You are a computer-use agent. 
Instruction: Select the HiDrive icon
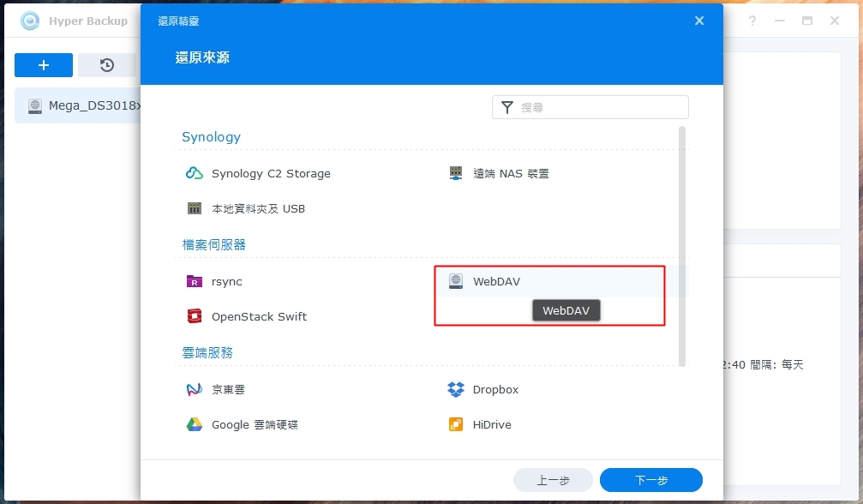pyautogui.click(x=456, y=425)
